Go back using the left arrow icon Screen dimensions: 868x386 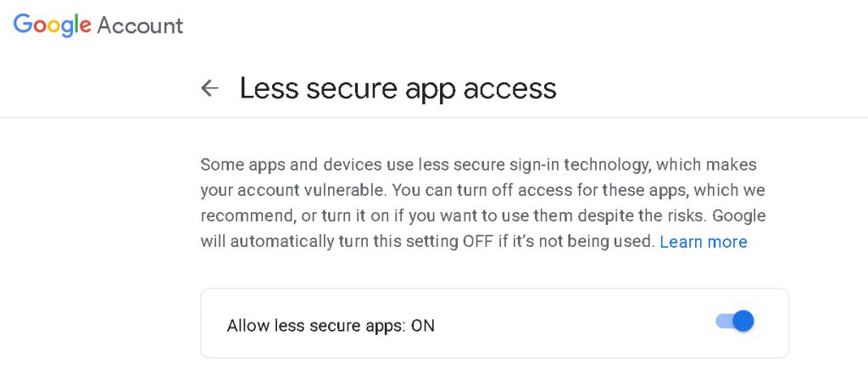tap(210, 88)
